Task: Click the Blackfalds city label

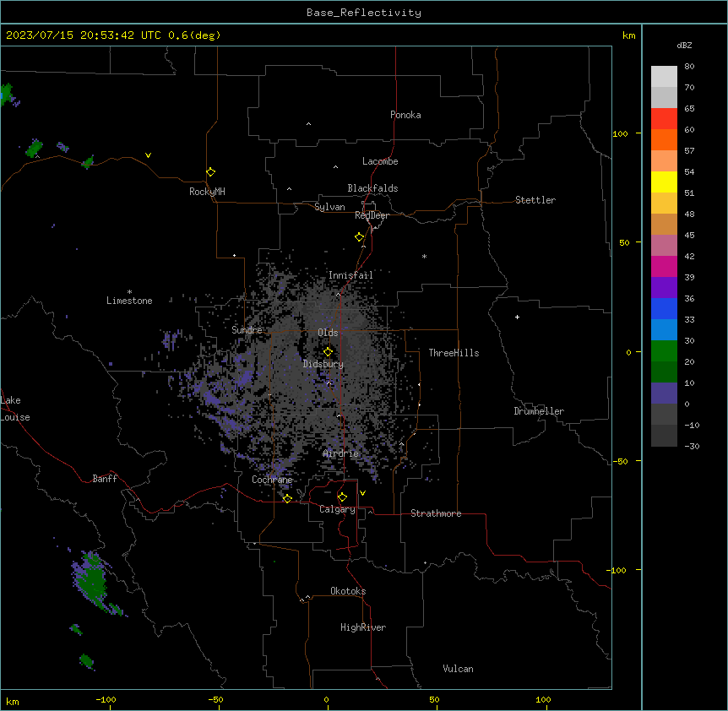Action: (x=372, y=188)
